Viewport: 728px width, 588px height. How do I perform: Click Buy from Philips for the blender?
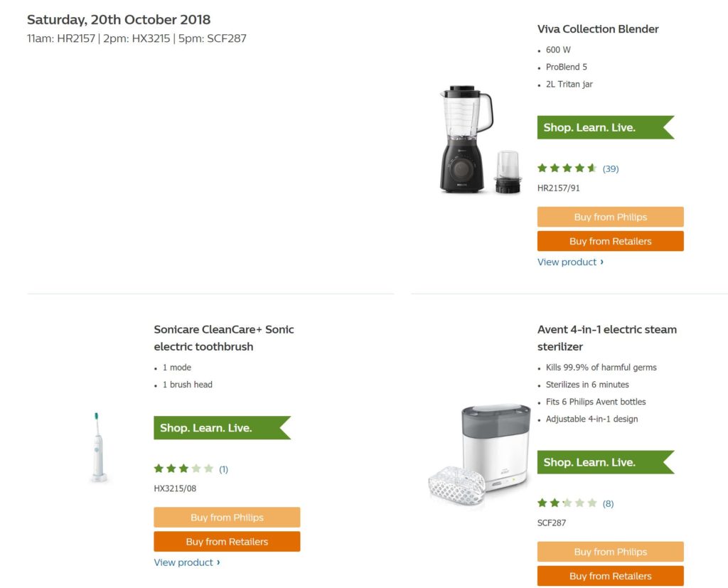click(x=610, y=217)
